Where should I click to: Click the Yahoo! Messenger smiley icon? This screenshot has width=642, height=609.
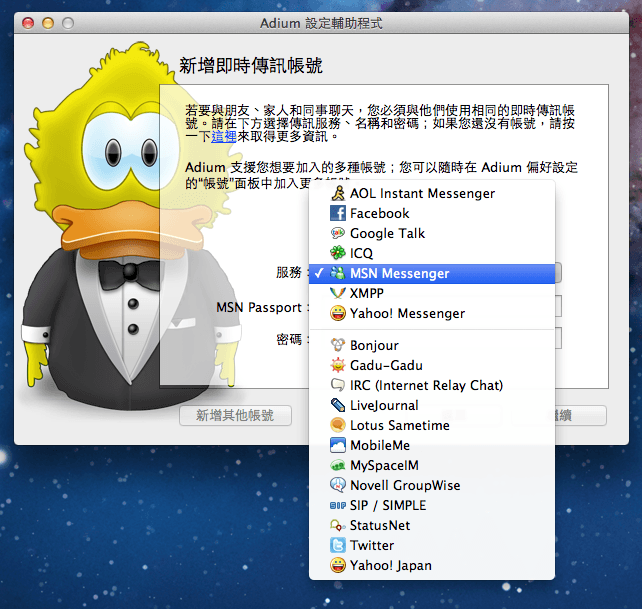(338, 313)
